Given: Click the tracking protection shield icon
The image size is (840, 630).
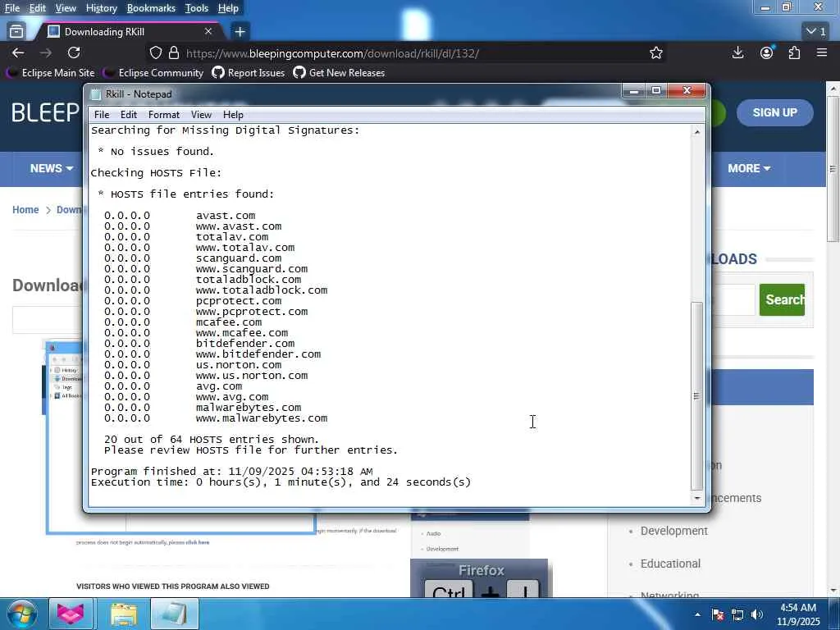Looking at the screenshot, I should click(x=155, y=52).
